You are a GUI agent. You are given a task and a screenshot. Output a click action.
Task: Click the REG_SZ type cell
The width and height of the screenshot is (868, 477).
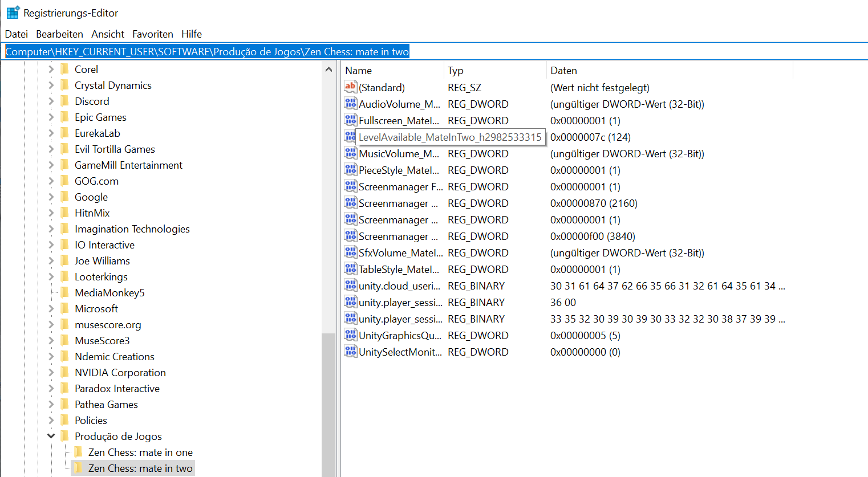tap(464, 87)
